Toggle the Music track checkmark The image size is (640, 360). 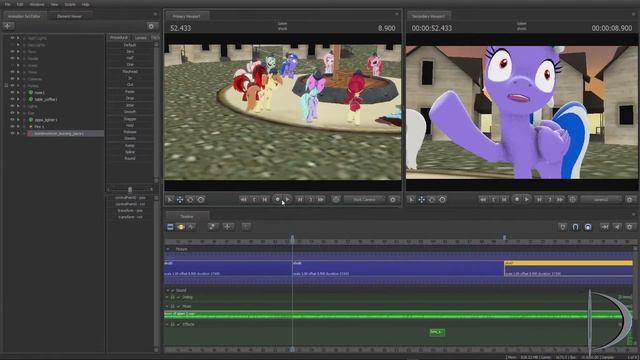(x=179, y=306)
